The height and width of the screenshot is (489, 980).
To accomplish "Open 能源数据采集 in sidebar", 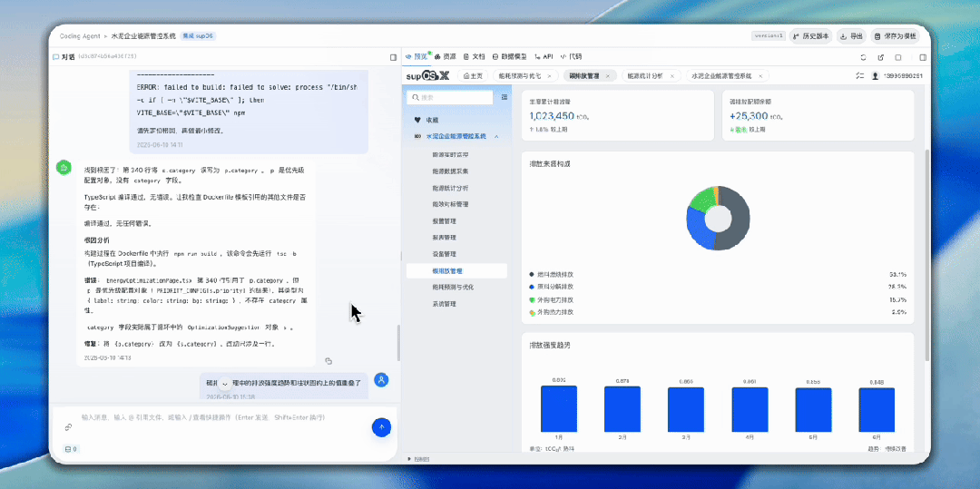I will [450, 171].
